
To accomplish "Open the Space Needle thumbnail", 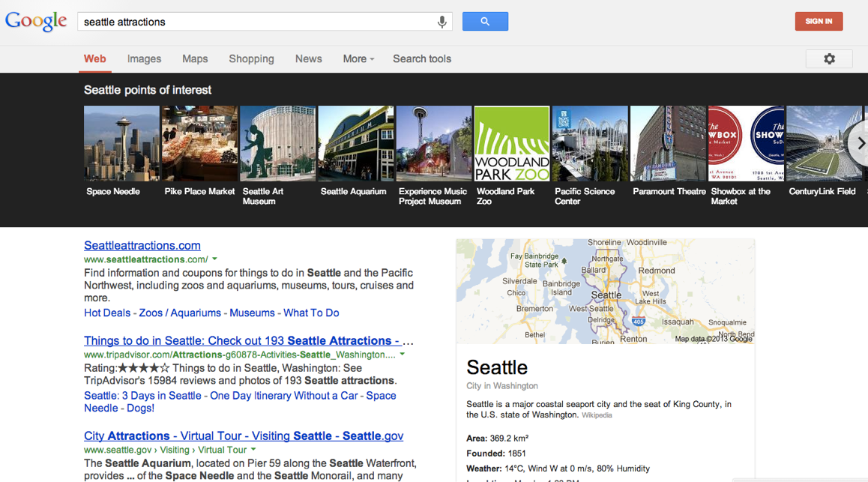I will (x=121, y=143).
